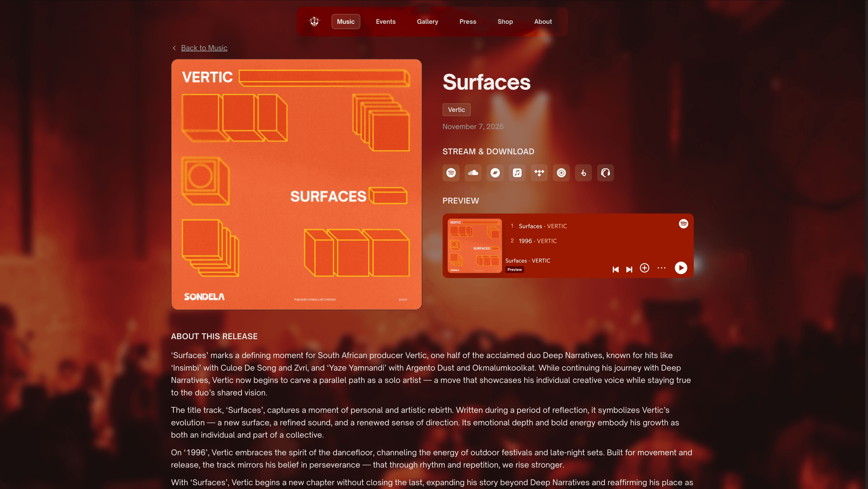Save track with the plus icon

645,268
